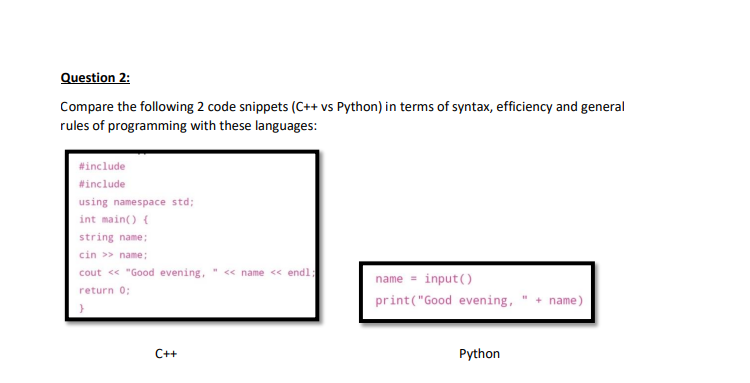Click the 'int main() {' line
Viewport: 750px width, 383px height.
pyautogui.click(x=113, y=219)
